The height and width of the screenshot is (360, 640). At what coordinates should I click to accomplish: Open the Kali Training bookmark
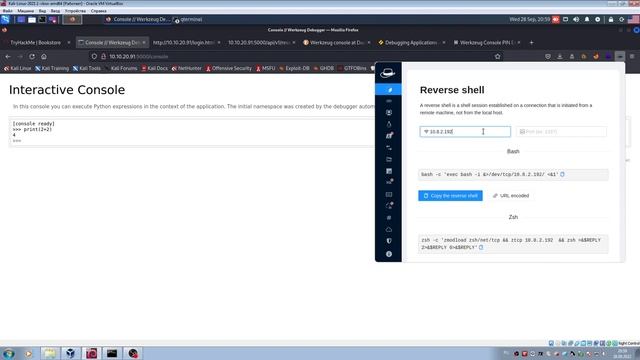coord(52,68)
